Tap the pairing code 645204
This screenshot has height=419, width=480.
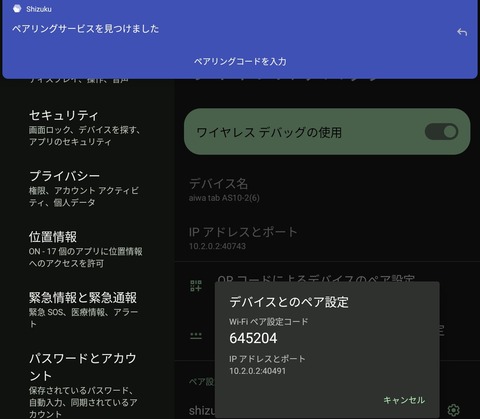click(x=253, y=338)
